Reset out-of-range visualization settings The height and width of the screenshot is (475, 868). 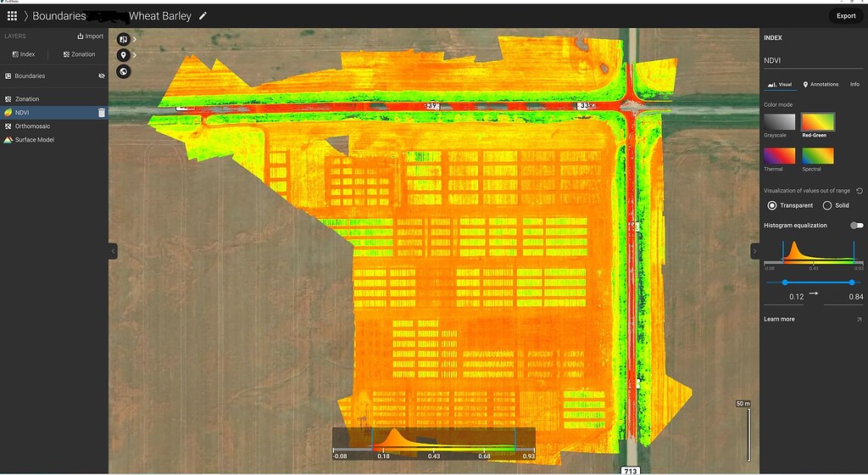pyautogui.click(x=860, y=191)
